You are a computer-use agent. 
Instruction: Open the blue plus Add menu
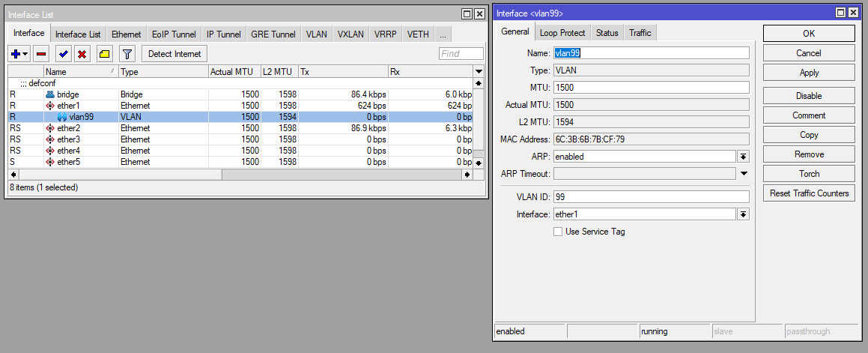point(19,54)
